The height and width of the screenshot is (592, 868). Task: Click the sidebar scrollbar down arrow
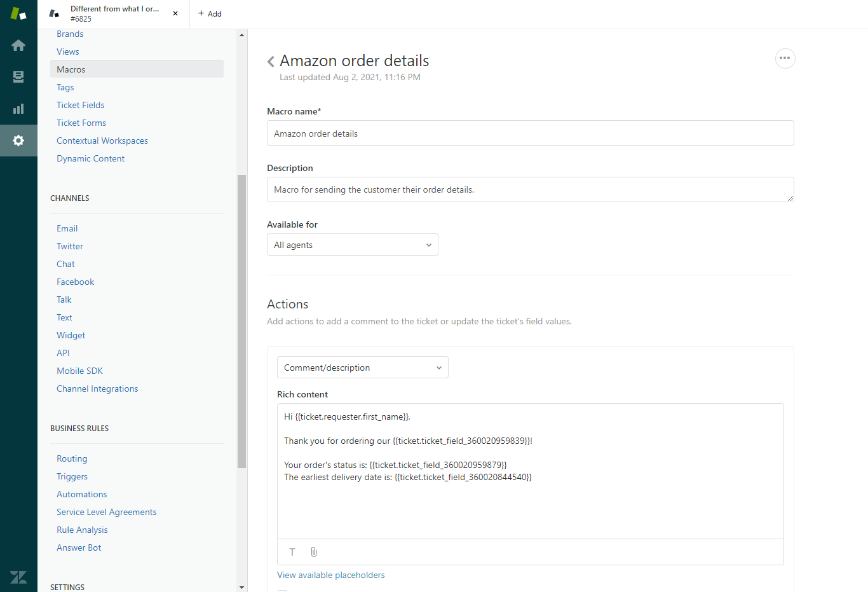[x=241, y=588]
